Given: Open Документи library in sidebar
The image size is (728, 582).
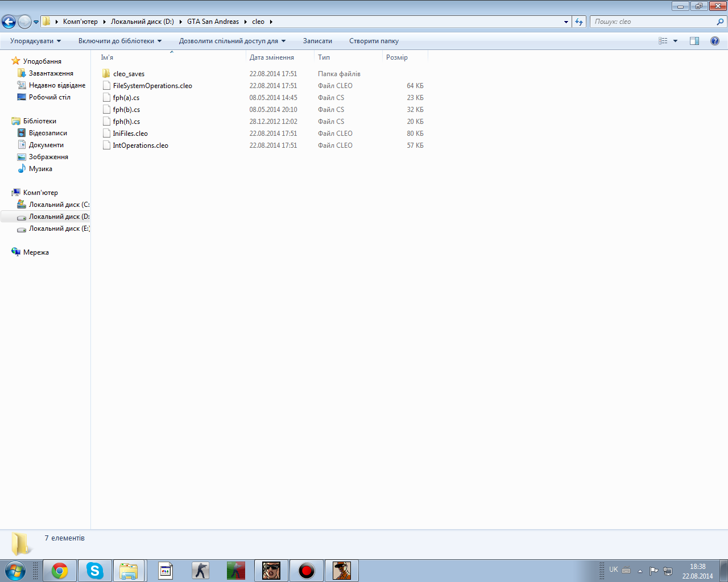Looking at the screenshot, I should coord(46,145).
